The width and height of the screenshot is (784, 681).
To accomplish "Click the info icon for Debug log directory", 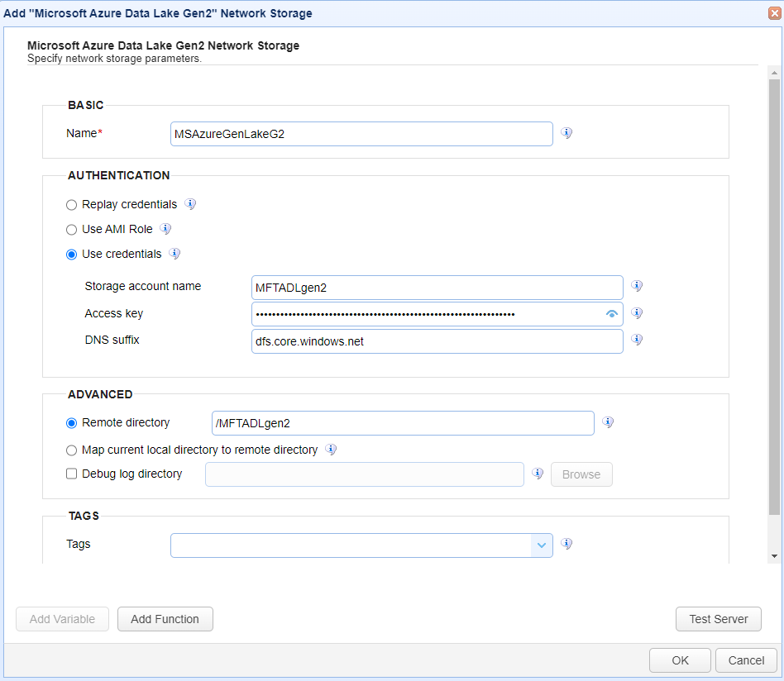I will [538, 474].
